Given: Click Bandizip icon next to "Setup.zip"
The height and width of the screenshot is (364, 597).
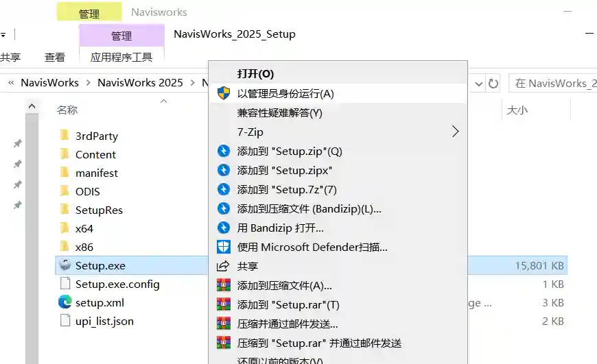Looking at the screenshot, I should click(223, 151).
